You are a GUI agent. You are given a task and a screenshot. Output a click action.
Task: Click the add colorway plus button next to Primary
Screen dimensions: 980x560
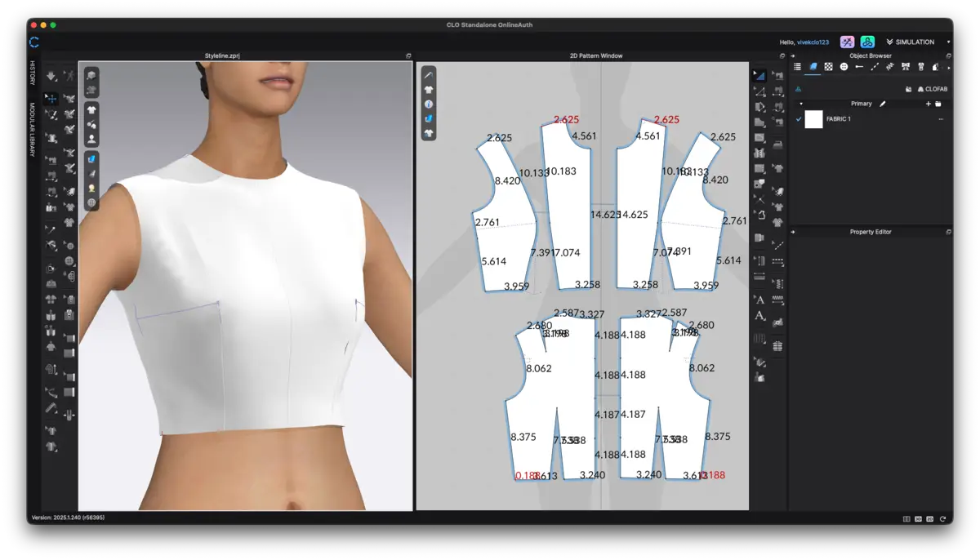pos(929,104)
